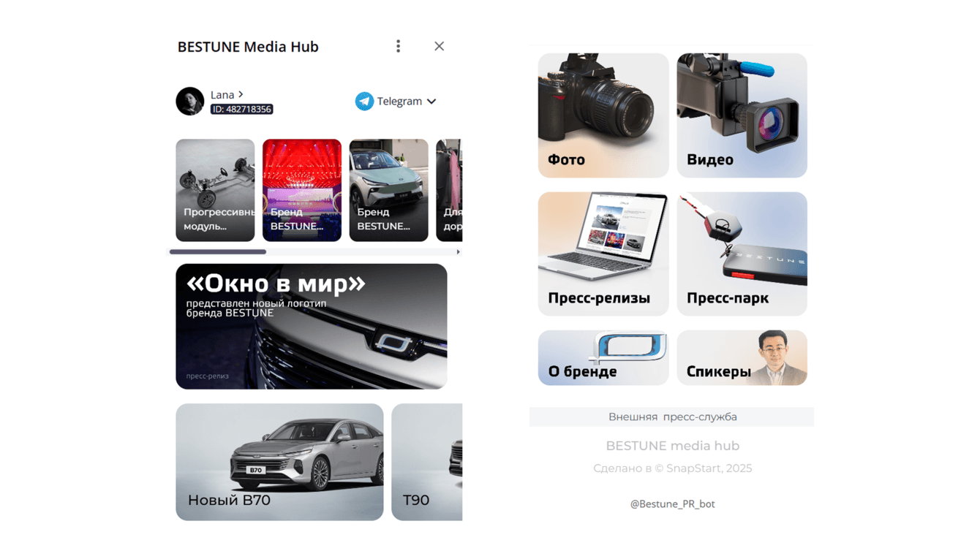The width and height of the screenshot is (980, 551).
Task: Open the Пресс-релизы section tile
Action: point(603,254)
